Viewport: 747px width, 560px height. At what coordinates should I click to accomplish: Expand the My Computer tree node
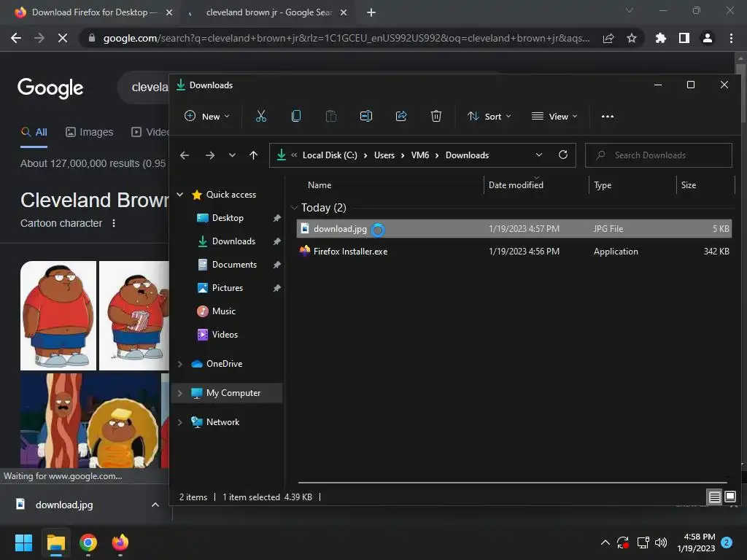pyautogui.click(x=180, y=393)
